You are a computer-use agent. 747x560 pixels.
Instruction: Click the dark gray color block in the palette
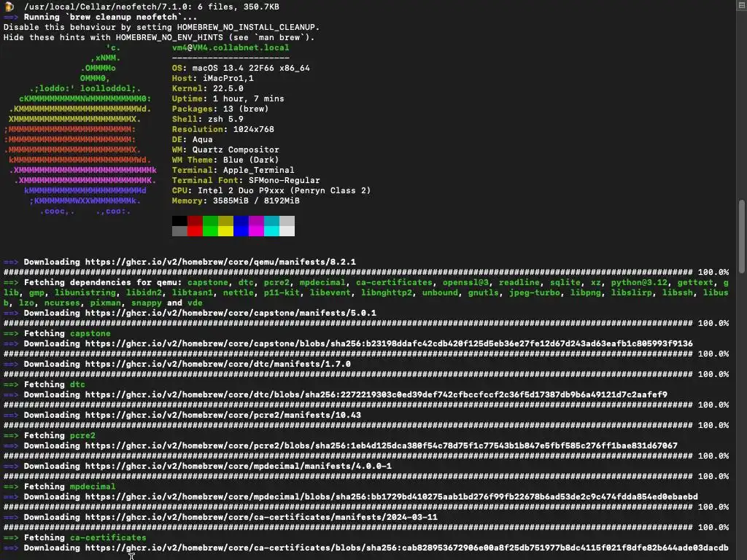pos(179,231)
